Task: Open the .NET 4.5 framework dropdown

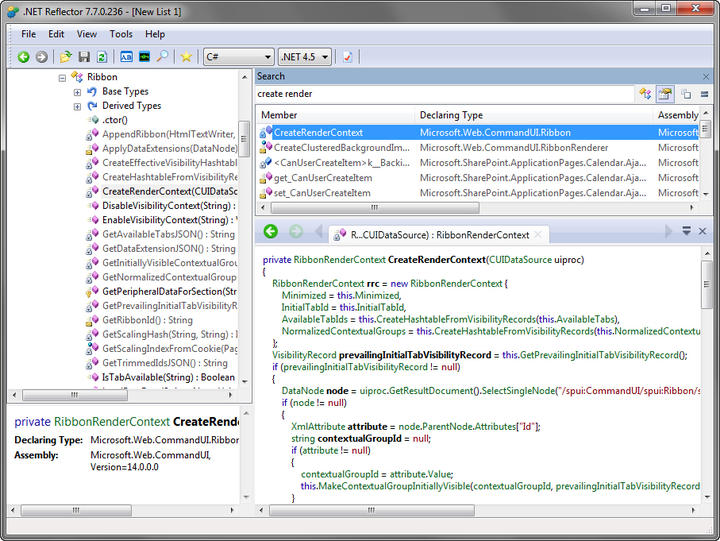Action: pos(305,57)
